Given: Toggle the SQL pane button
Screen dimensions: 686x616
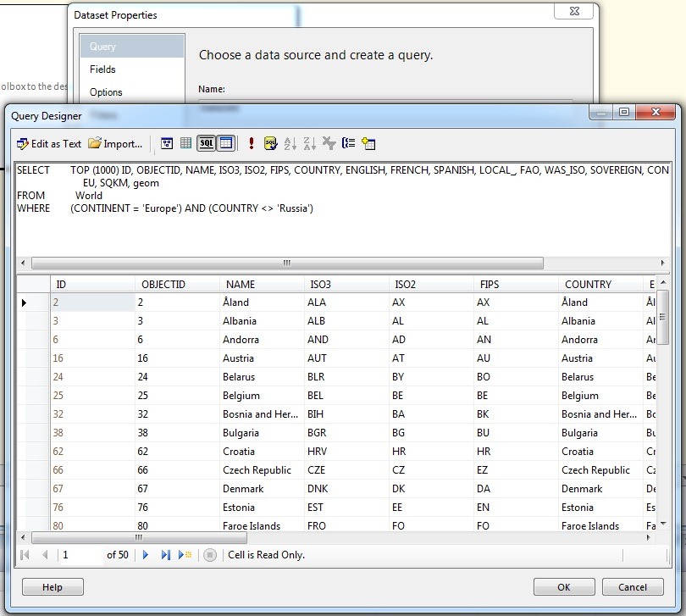Looking at the screenshot, I should click(206, 143).
